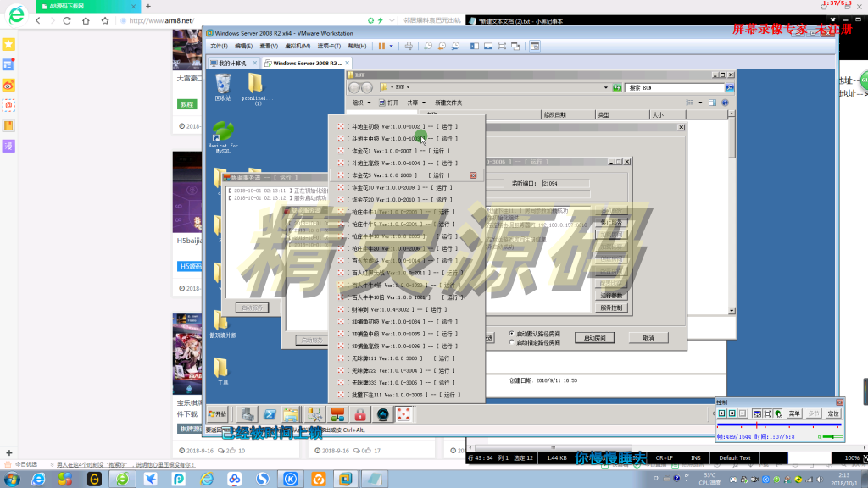Open the VMware power options dropdown arrow
This screenshot has width=868, height=488.
point(391,47)
